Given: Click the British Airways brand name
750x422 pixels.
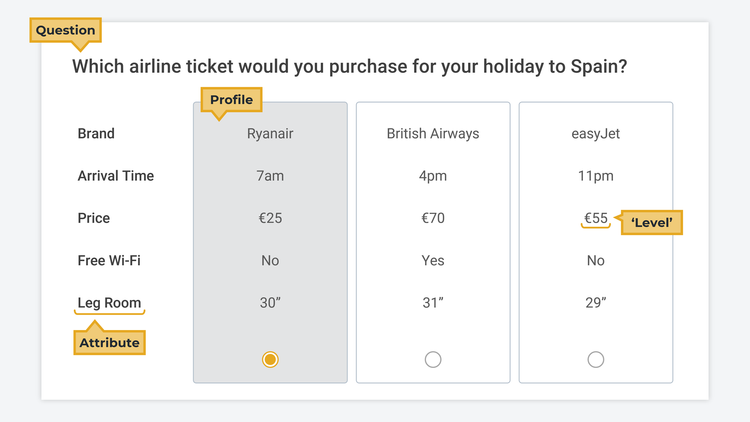Looking at the screenshot, I should click(x=433, y=133).
